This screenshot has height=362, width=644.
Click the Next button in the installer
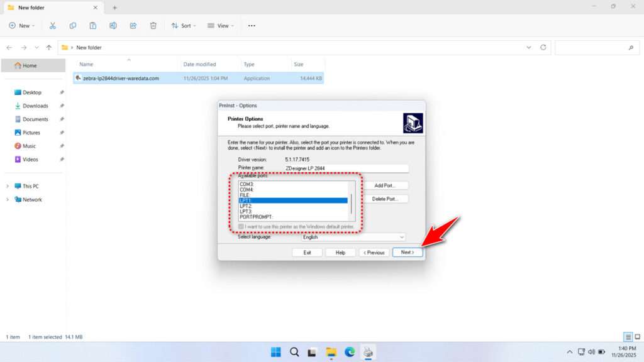[x=406, y=252]
